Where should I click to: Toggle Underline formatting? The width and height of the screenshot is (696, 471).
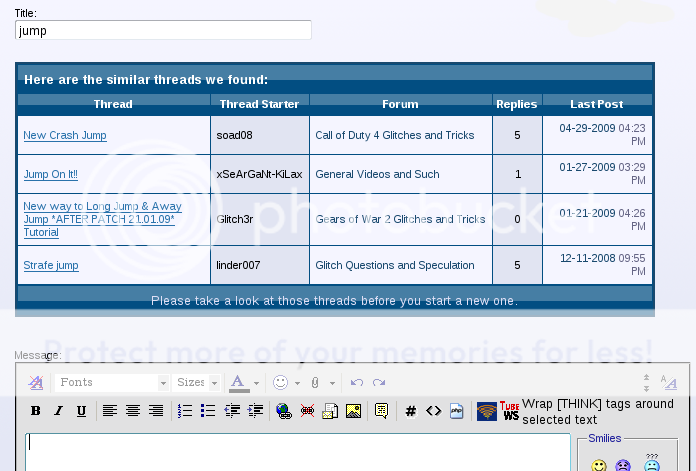pos(81,411)
